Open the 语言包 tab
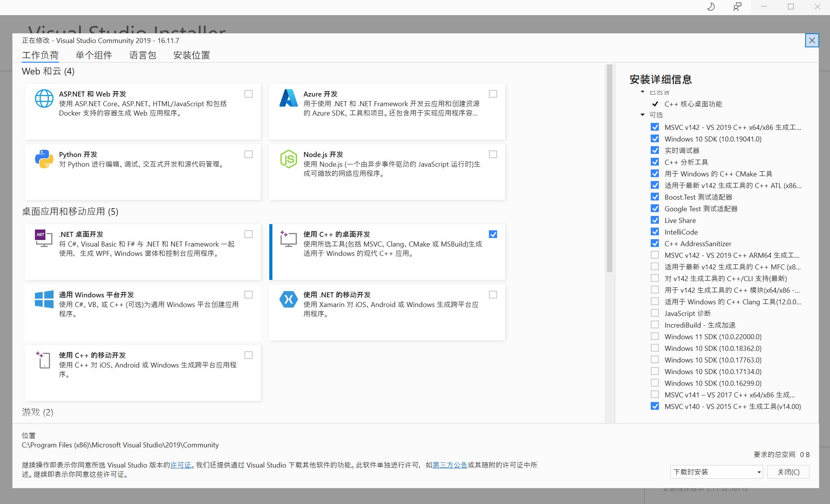This screenshot has width=830, height=504. click(142, 55)
